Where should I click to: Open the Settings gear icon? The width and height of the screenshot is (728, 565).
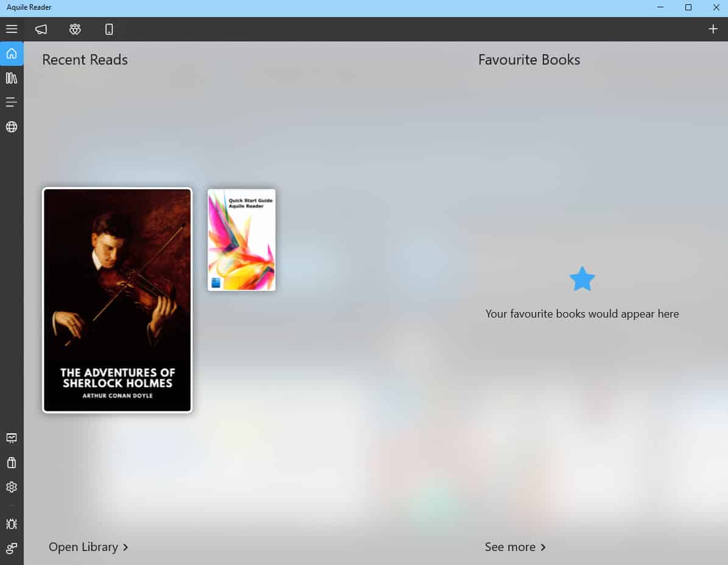(x=12, y=486)
